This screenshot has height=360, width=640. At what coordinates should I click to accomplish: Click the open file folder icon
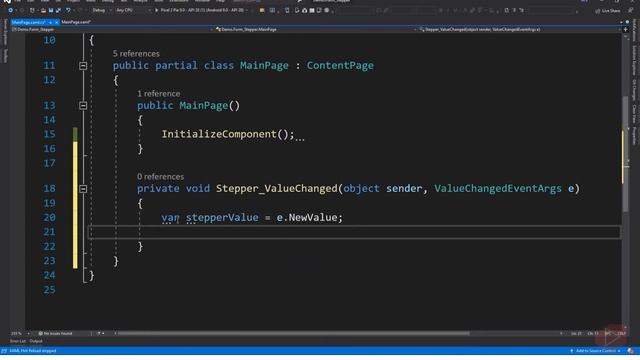pos(43,10)
